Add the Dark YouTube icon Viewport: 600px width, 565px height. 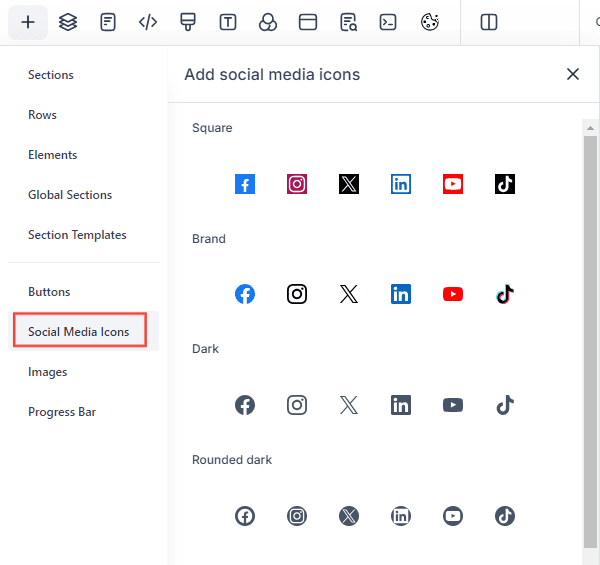(453, 405)
